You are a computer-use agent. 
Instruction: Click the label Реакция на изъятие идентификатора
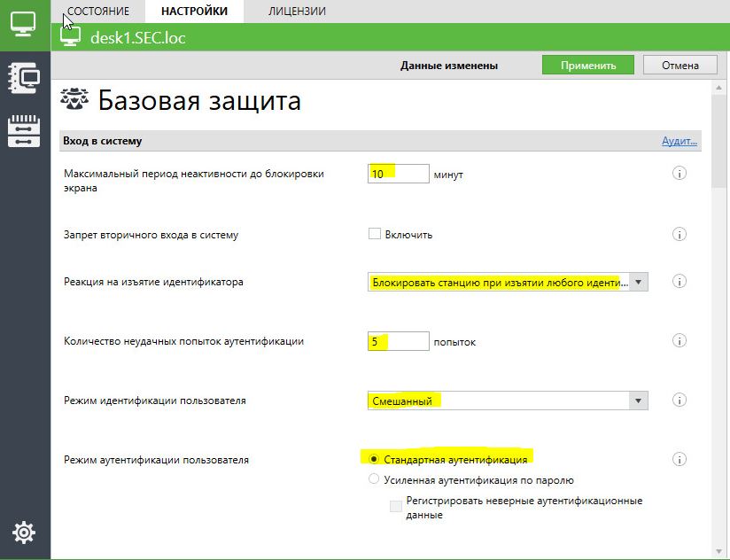(153, 282)
